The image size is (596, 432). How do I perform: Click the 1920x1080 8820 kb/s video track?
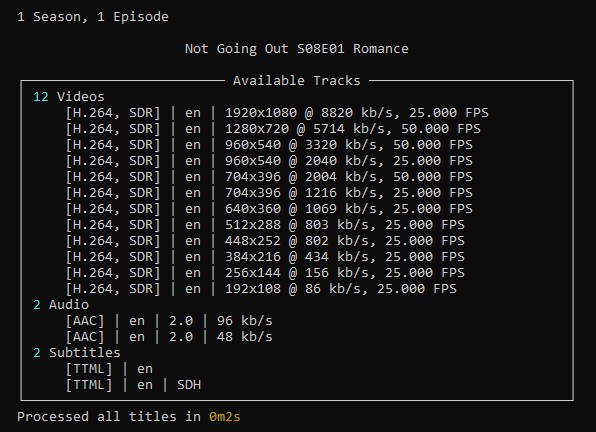click(277, 113)
